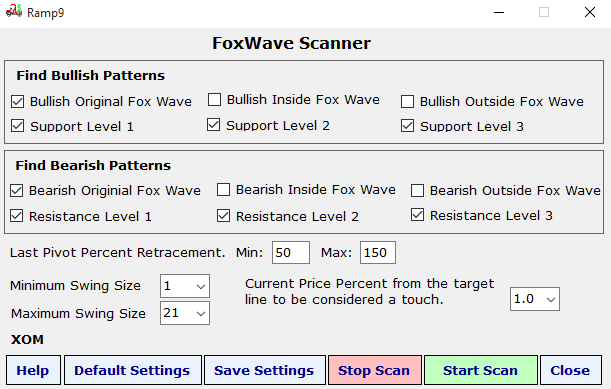Uncheck Bullish Original Fox Wave
611x389 pixels.
point(18,102)
